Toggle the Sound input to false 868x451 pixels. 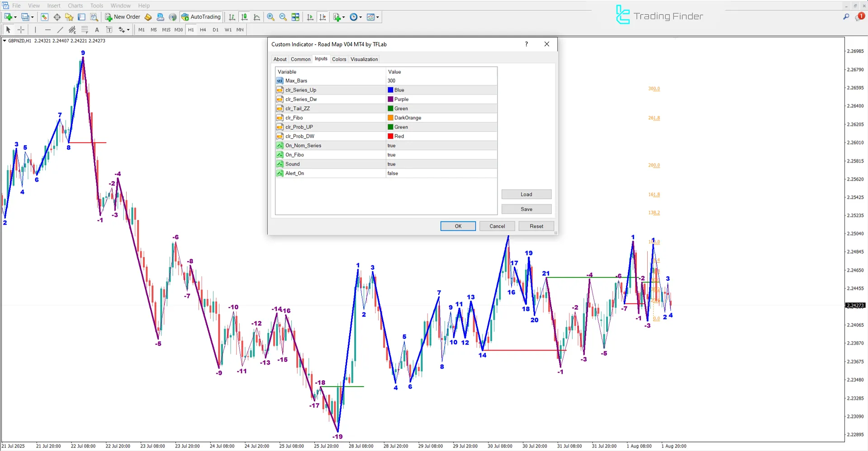(x=391, y=163)
